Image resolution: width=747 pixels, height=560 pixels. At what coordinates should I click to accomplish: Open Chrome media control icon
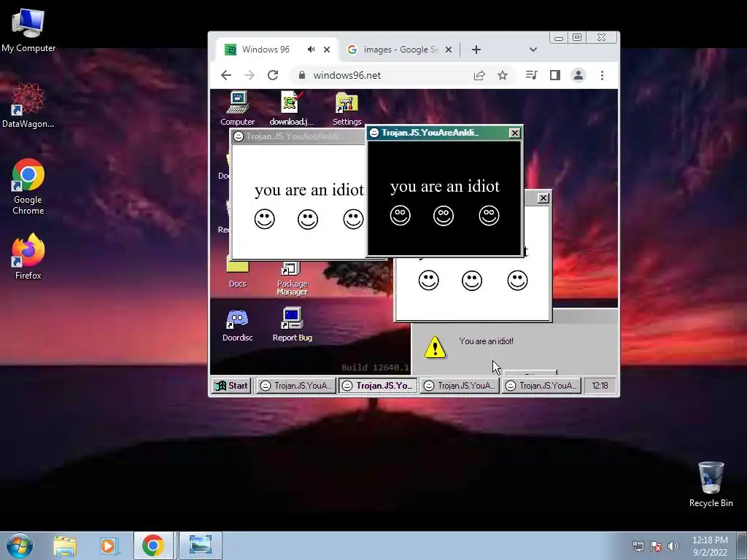tap(531, 75)
